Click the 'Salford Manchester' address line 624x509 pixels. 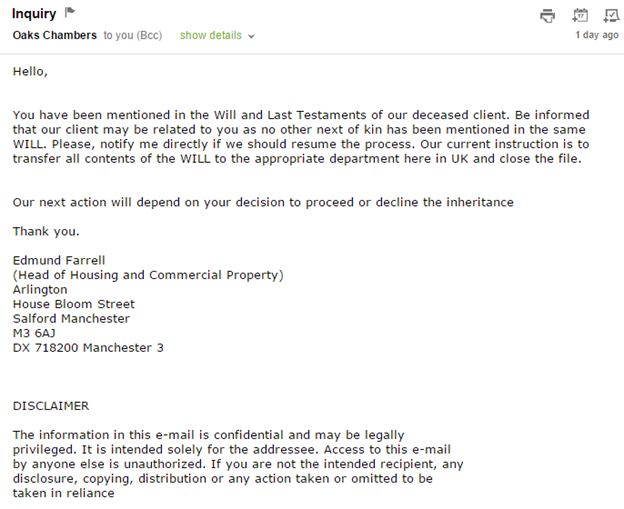[x=71, y=318]
